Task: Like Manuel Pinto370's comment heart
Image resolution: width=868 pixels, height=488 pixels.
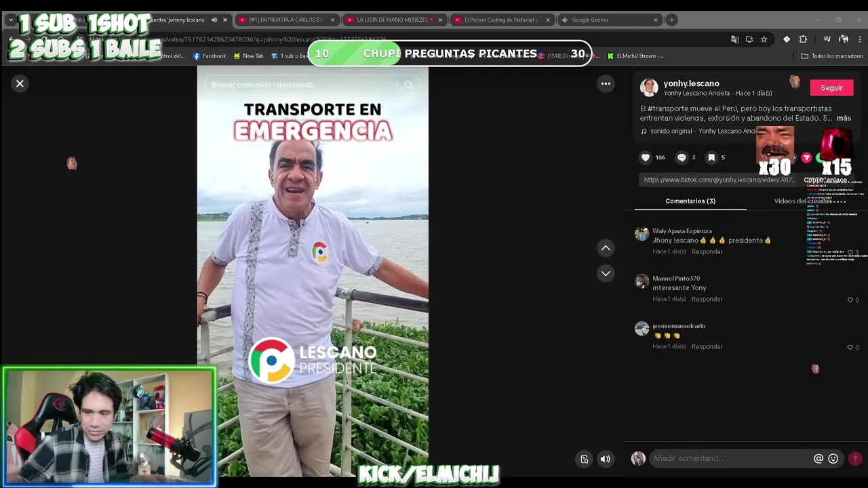Action: pyautogui.click(x=850, y=300)
